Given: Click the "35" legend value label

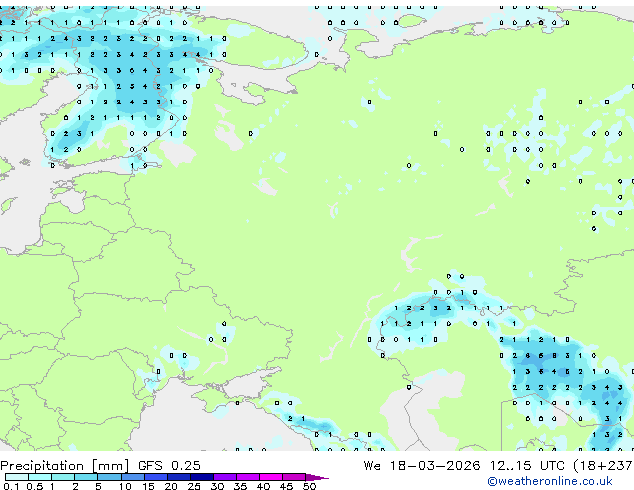Looking at the screenshot, I should click(240, 486).
